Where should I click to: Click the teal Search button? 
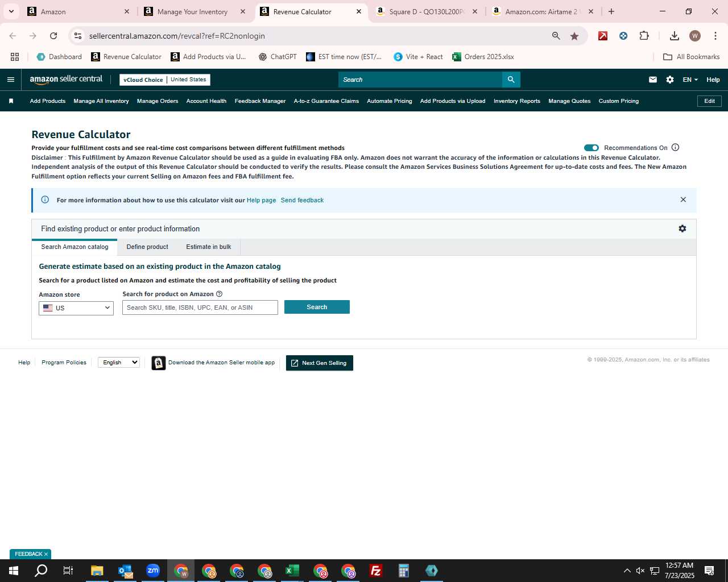coord(317,307)
